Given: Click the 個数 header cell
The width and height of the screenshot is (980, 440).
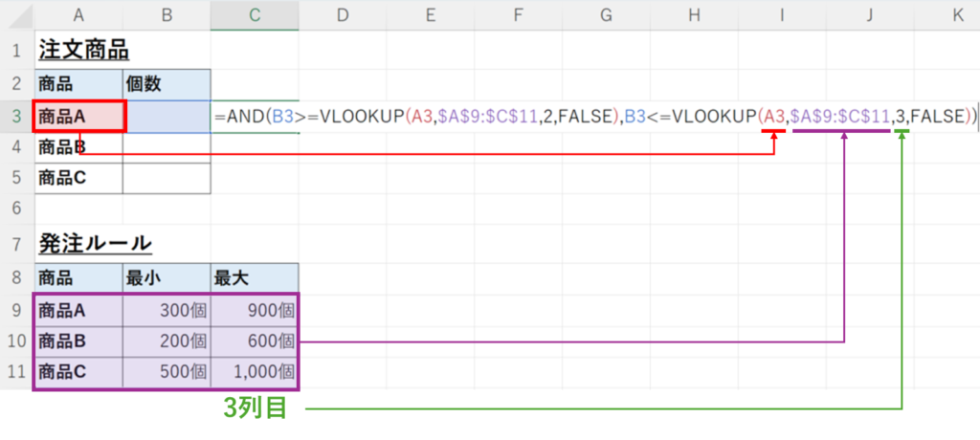Looking at the screenshot, I should 167,84.
